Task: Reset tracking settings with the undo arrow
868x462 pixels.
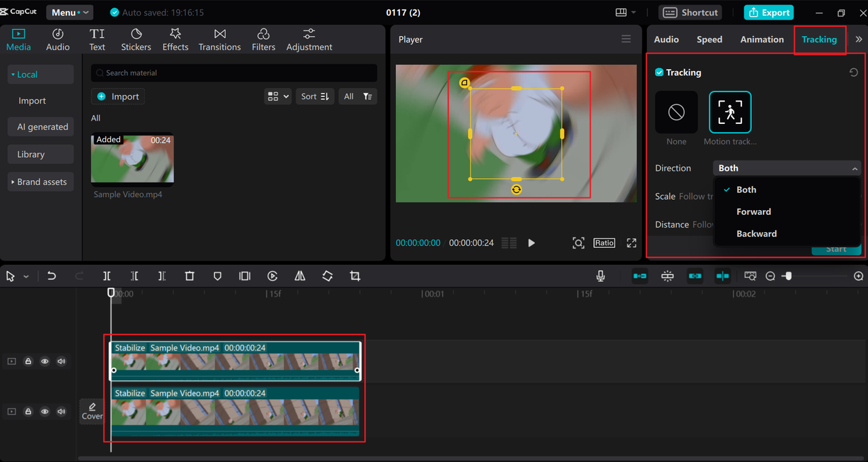Action: click(854, 72)
